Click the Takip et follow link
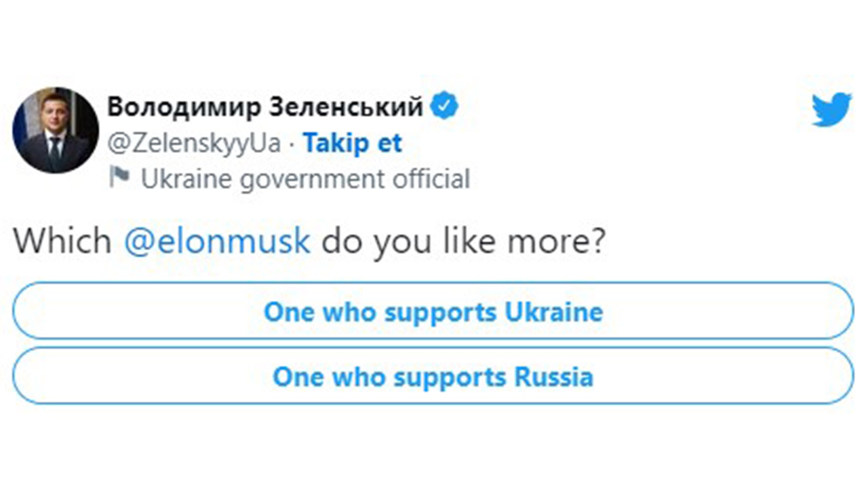This screenshot has height=477, width=868. [352, 143]
